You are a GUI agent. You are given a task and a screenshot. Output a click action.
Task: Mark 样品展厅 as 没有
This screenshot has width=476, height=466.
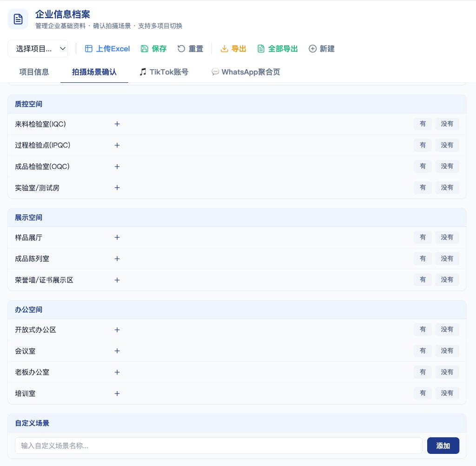pos(447,237)
